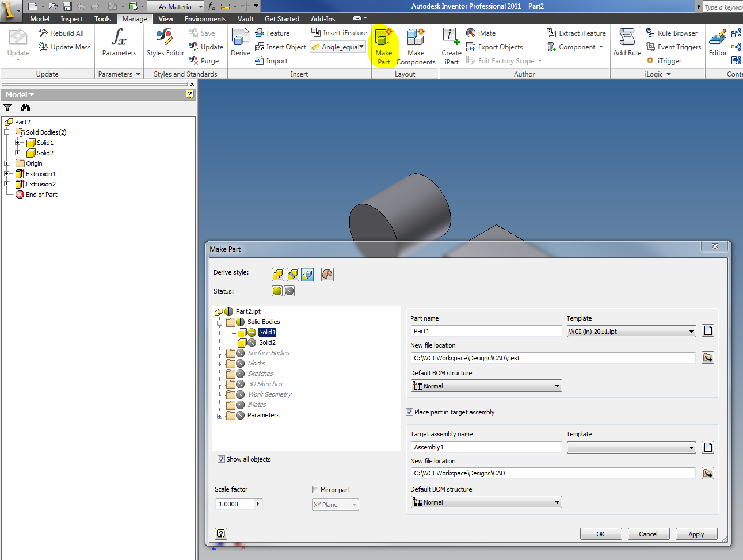Launch the Styles Editor
The height and width of the screenshot is (560, 743).
(165, 43)
